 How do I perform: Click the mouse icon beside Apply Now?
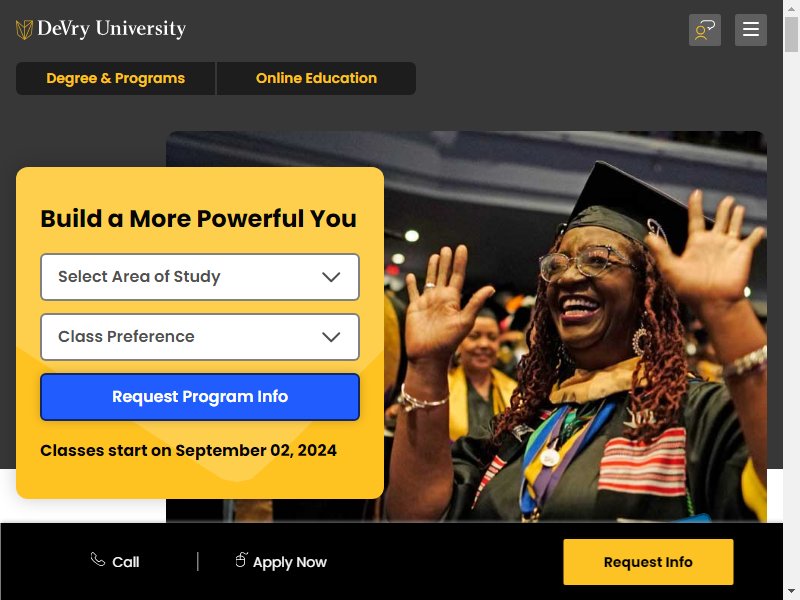click(241, 560)
